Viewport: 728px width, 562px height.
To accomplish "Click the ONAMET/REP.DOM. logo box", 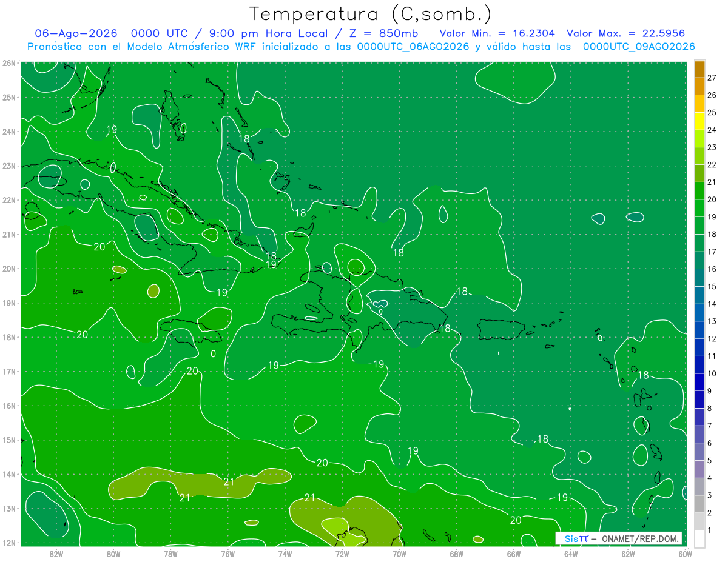I will (x=619, y=538).
